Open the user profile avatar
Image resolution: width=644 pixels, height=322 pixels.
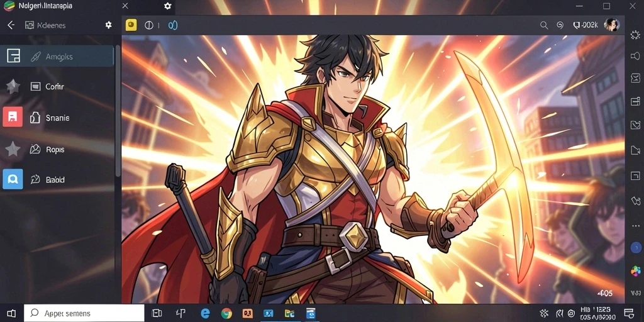[x=611, y=25]
